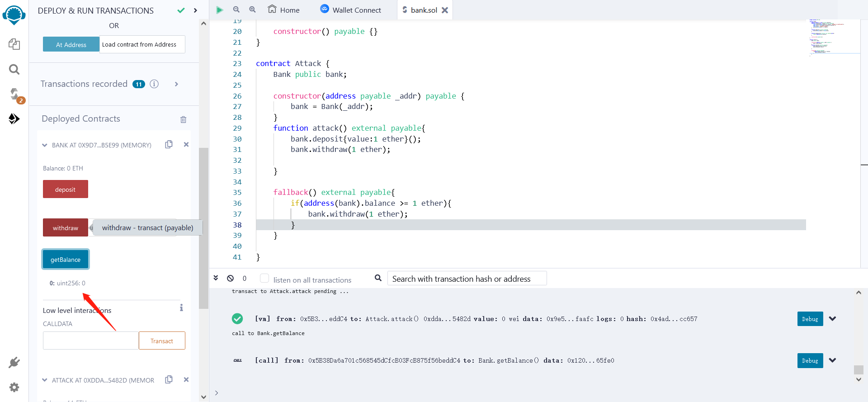The height and width of the screenshot is (402, 868).
Task: Click the Transactions recorded info icon
Action: click(x=154, y=84)
